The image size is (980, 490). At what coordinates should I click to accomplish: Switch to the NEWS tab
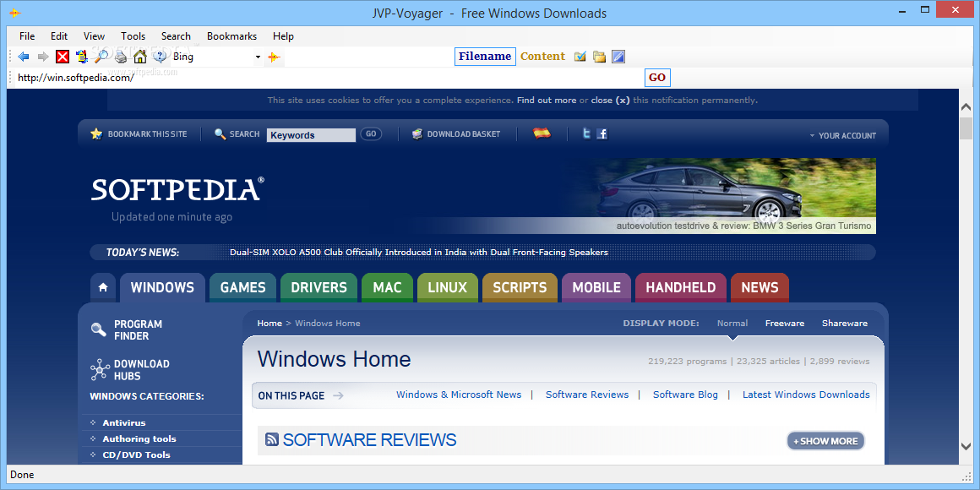click(x=759, y=287)
